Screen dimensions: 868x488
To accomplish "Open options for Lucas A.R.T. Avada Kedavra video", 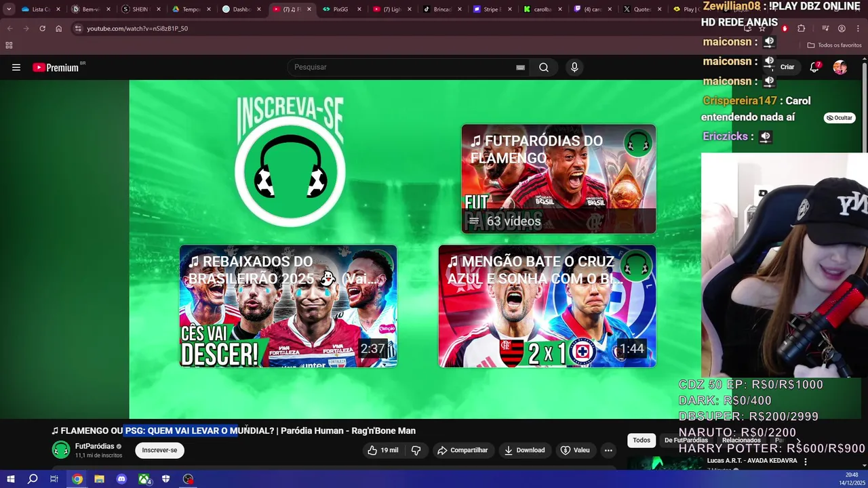I will click(806, 462).
